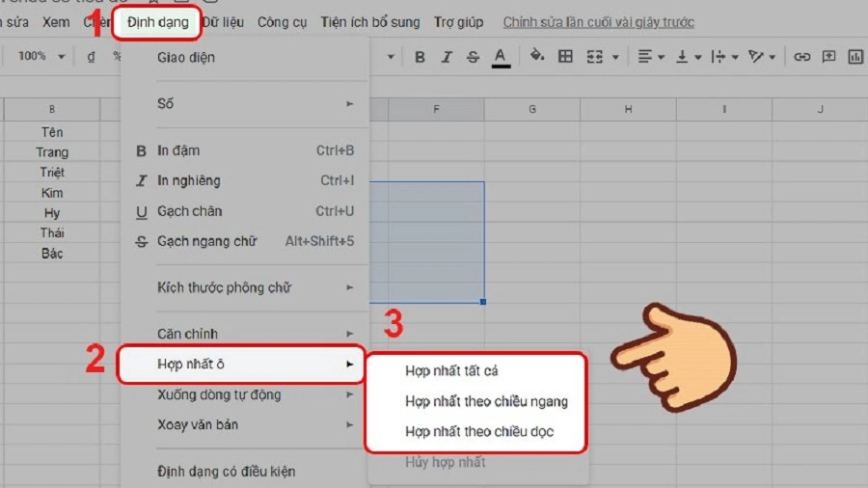Open the 100% zoom dropdown
The image size is (868, 488).
(41, 56)
